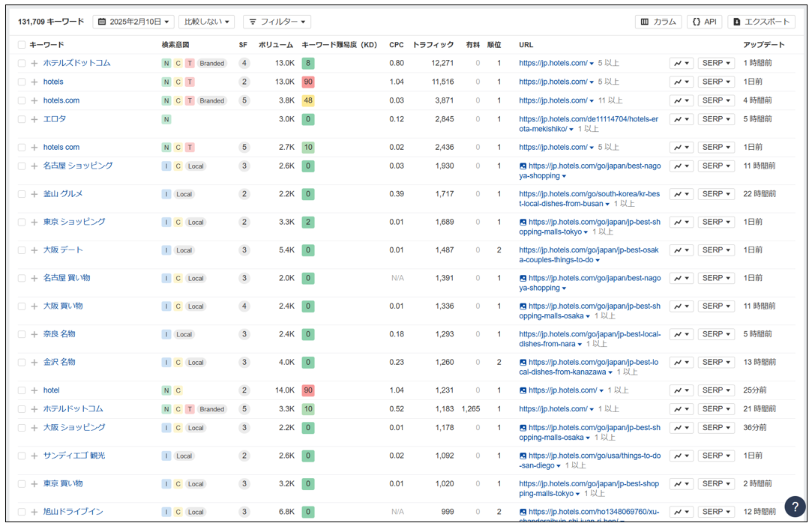Image resolution: width=812 pixels, height=526 pixels.
Task: Sort by アップデート column header
Action: point(764,45)
